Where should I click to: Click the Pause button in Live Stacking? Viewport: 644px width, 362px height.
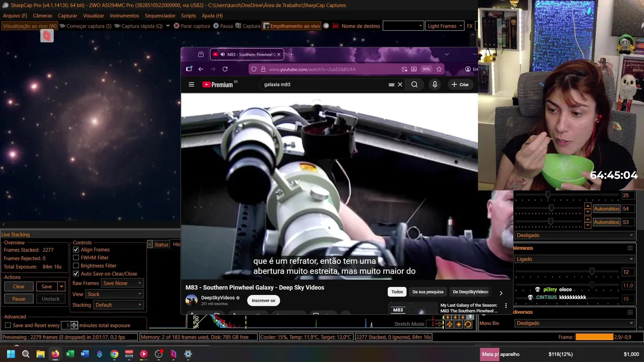(19, 299)
